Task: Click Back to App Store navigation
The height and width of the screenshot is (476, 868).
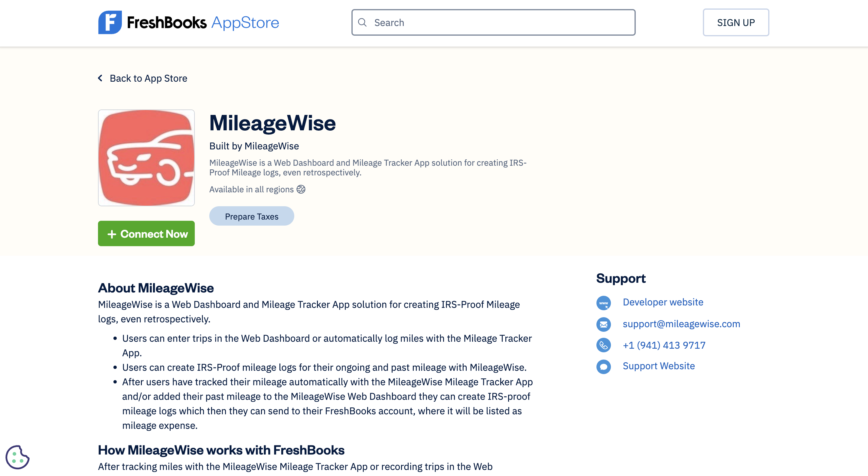Action: point(143,77)
